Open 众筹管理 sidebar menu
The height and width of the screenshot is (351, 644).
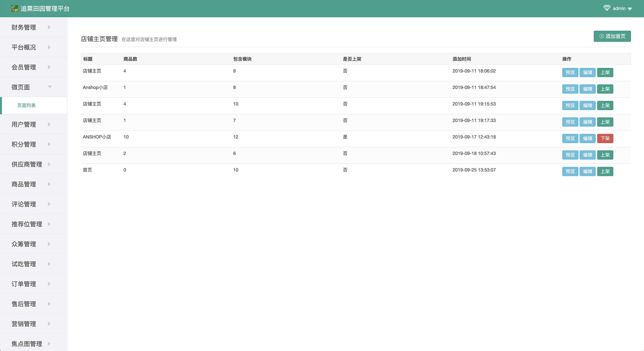click(x=34, y=244)
